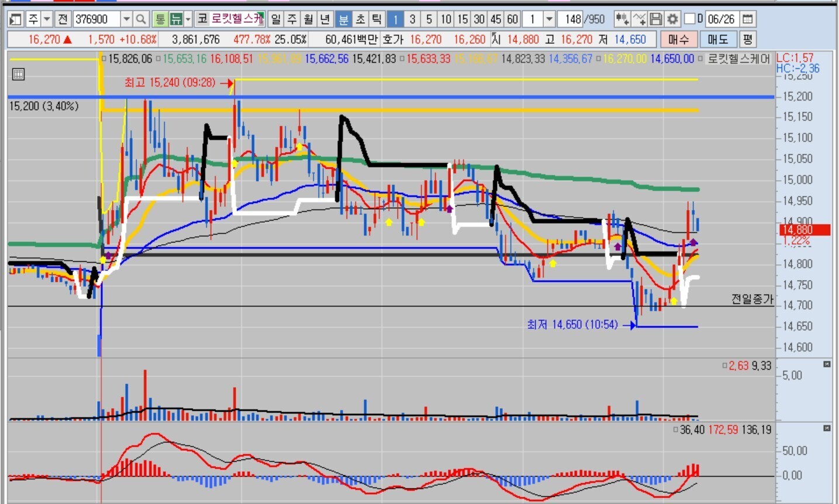Enable the D checkbox beside date
This screenshot has height=504, width=839.
(x=690, y=19)
